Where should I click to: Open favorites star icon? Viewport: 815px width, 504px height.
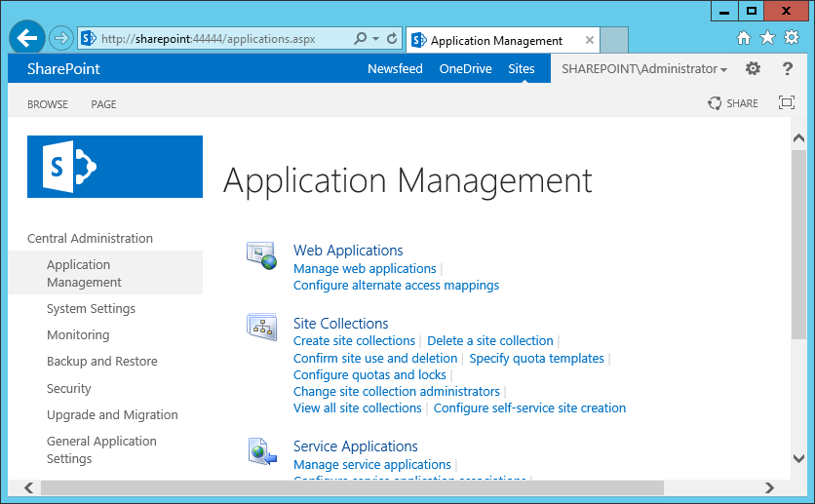(x=767, y=38)
